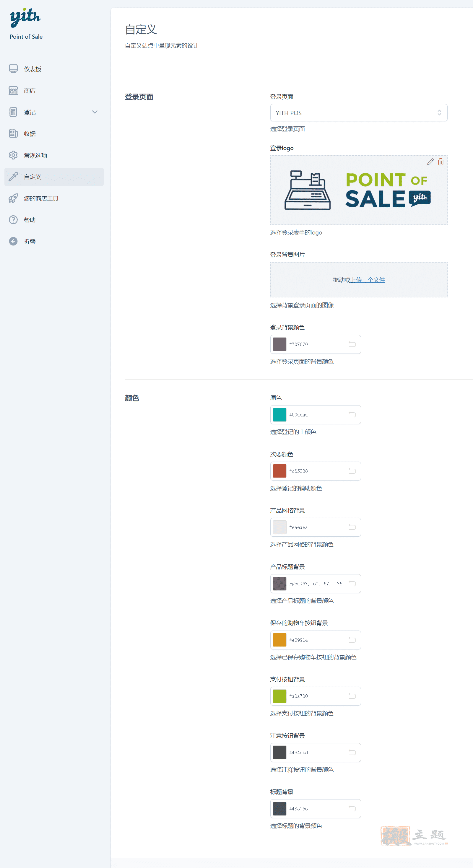473x868 pixels.
Task: Click the 常规选项 gear icon
Action: pyautogui.click(x=13, y=155)
